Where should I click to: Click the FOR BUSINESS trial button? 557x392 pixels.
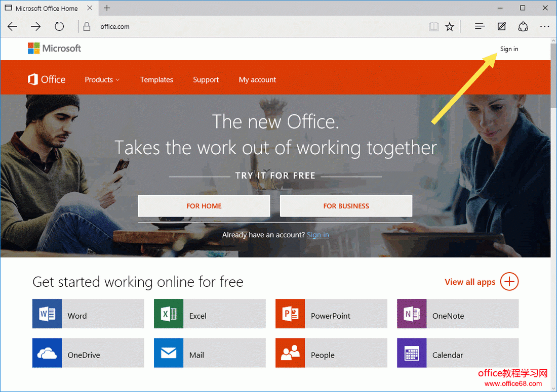tap(346, 206)
